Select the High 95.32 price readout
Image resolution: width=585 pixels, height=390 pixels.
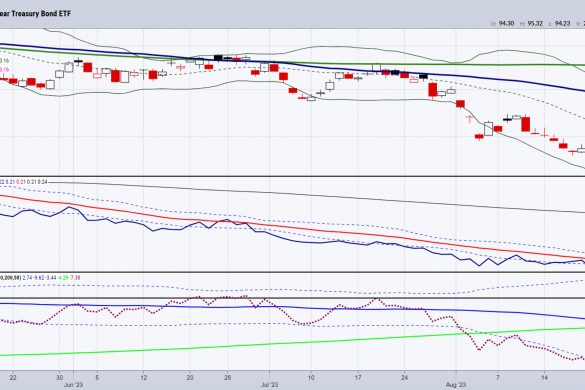pos(531,24)
